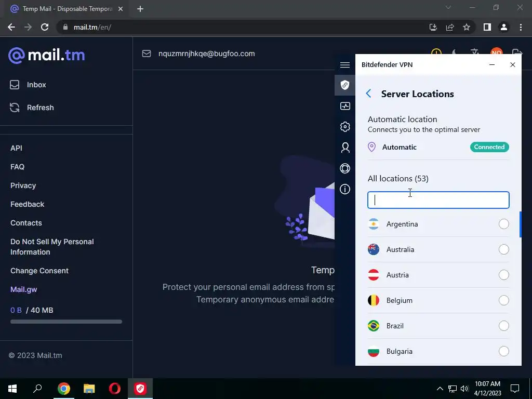
Task: Toggle Chrome side panel
Action: tap(487, 27)
